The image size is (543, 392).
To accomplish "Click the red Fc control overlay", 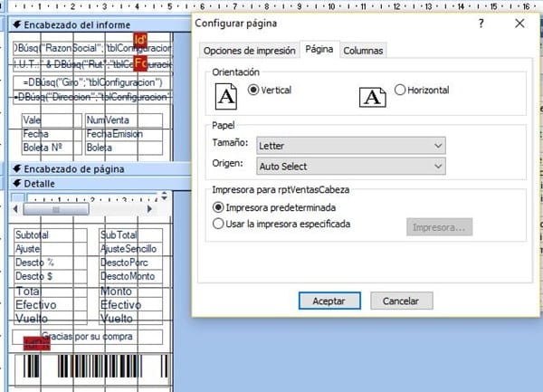I will (140, 63).
